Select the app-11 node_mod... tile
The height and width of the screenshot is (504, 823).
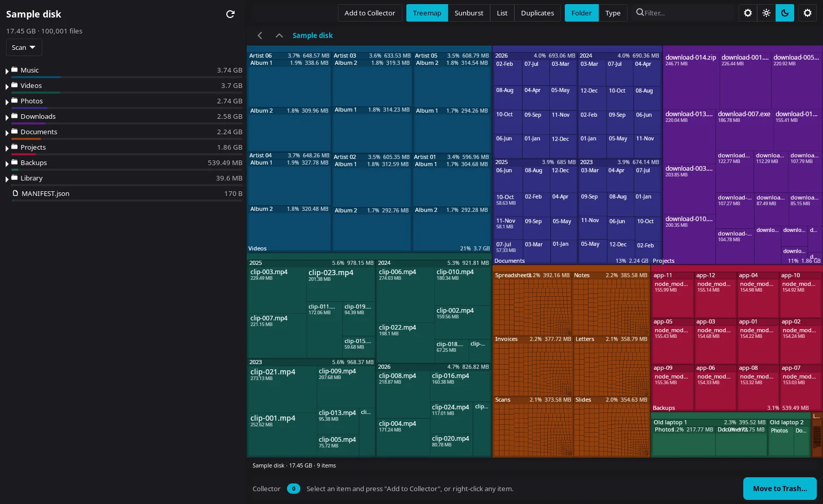pyautogui.click(x=672, y=299)
